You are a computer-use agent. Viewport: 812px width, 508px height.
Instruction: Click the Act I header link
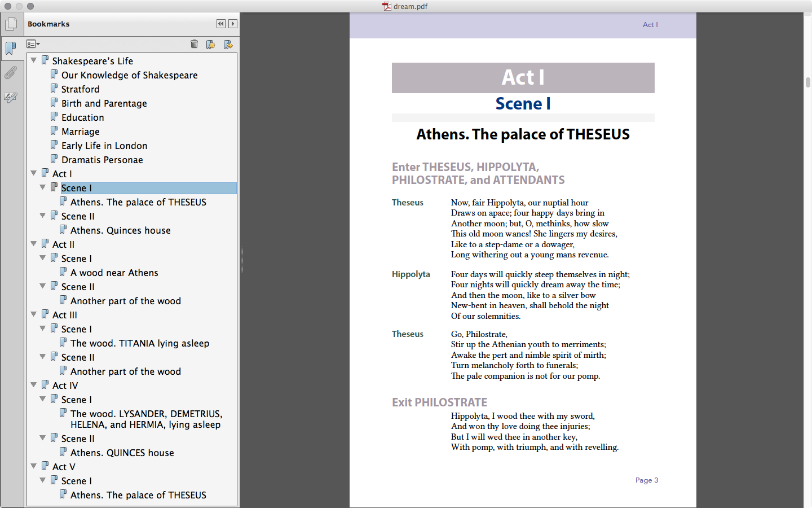(x=650, y=25)
